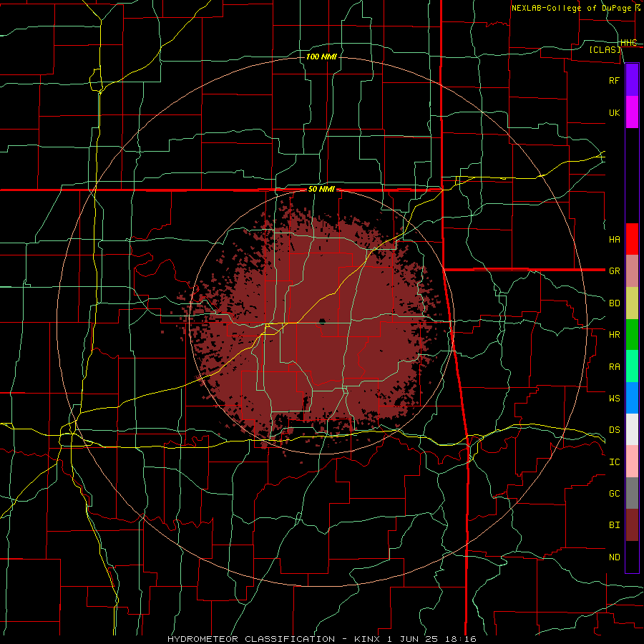Image resolution: width=644 pixels, height=644 pixels.
Task: Click the GC legend label
Action: coord(615,494)
